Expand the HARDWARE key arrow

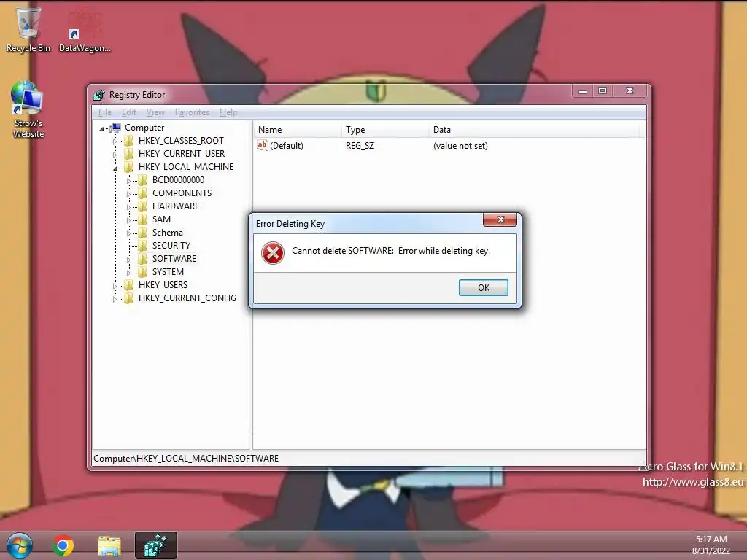tap(128, 207)
